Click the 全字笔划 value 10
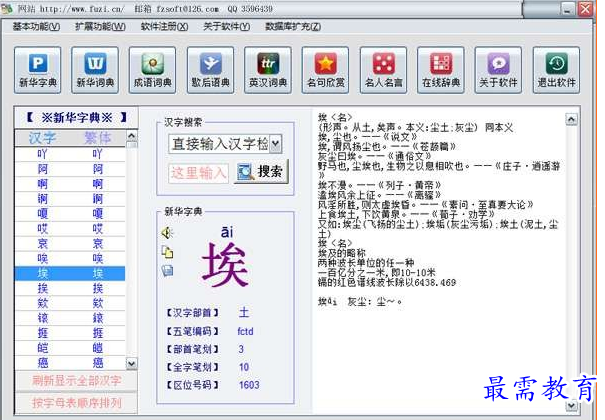The image size is (605, 420). coord(244,367)
